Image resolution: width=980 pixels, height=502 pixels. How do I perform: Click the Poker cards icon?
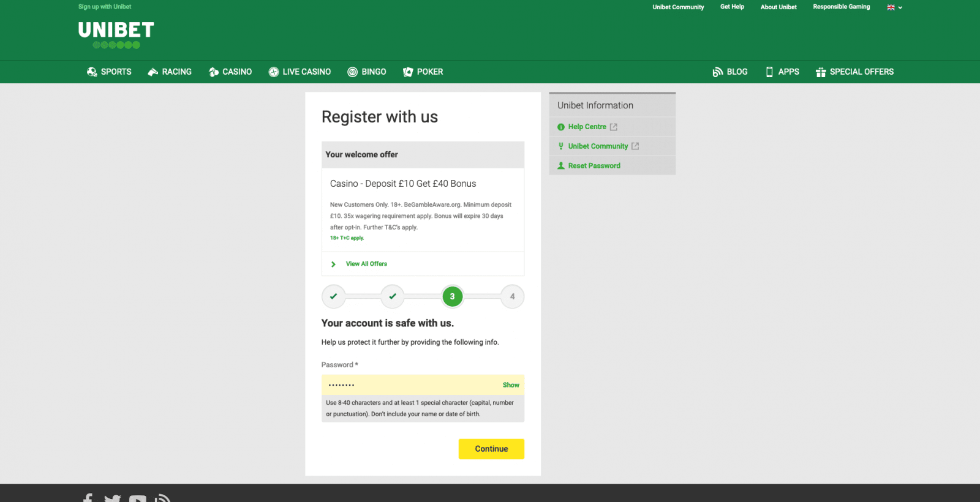coord(408,72)
